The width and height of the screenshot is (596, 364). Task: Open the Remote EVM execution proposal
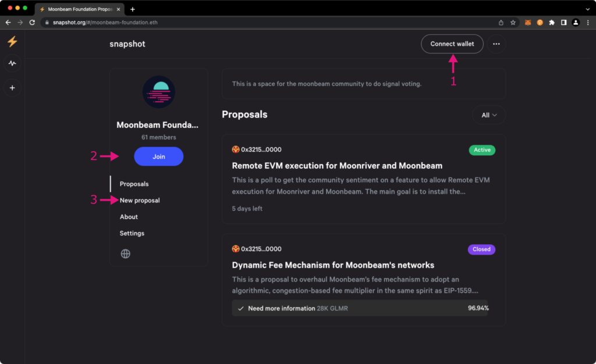[337, 166]
